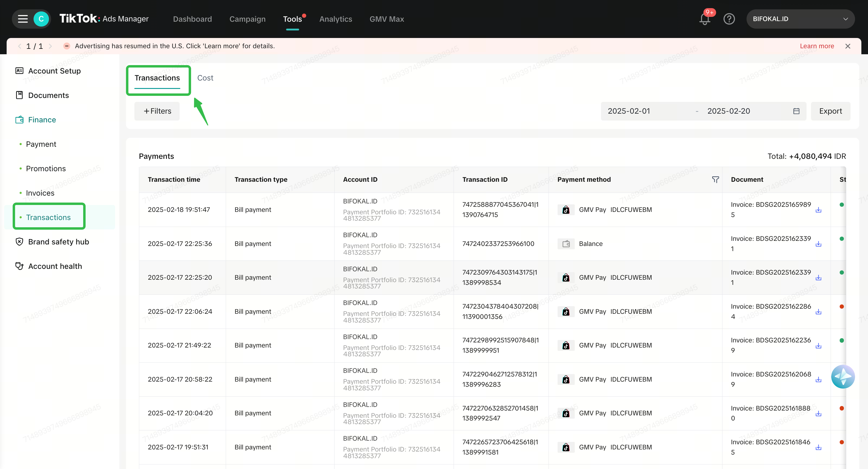Open Account health in sidebar

pos(55,266)
